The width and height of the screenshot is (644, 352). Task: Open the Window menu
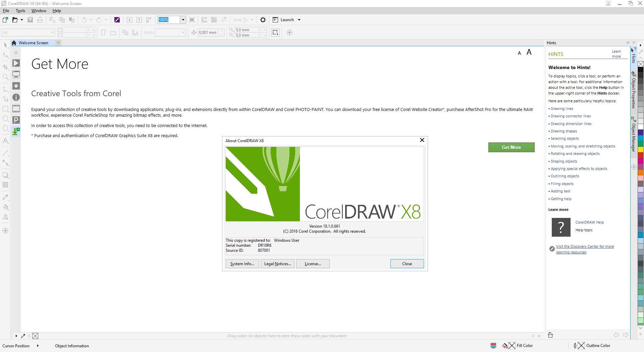pos(39,11)
